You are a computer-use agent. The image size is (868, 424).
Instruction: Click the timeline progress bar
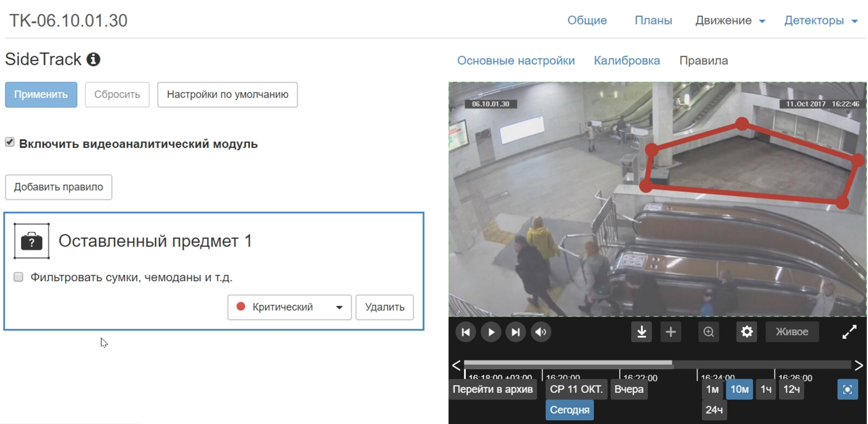(x=657, y=364)
